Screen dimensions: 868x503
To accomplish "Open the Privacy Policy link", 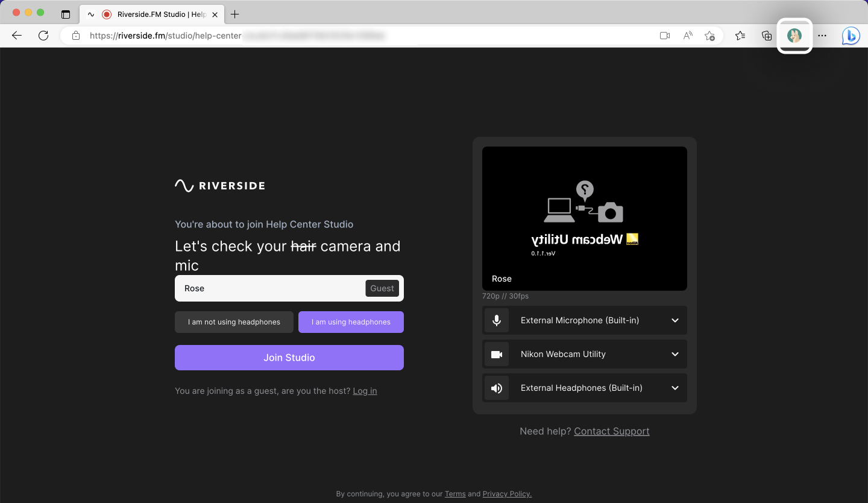I will (507, 494).
